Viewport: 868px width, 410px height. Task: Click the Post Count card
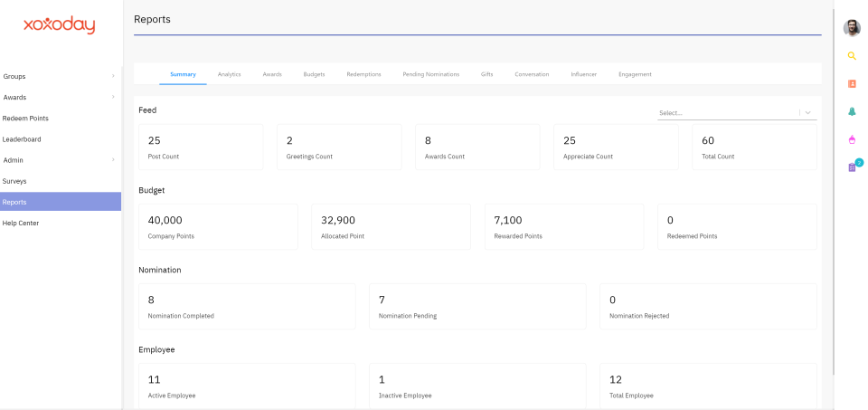pos(201,147)
